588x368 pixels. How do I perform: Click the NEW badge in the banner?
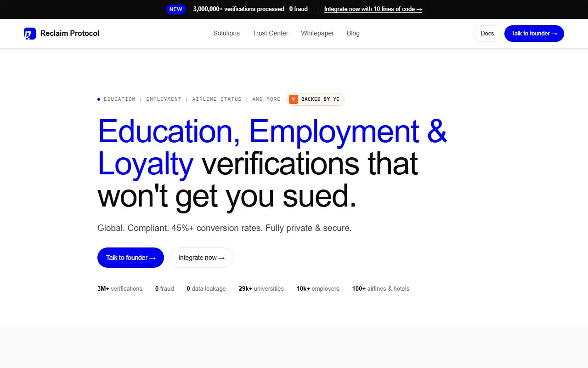pos(175,9)
